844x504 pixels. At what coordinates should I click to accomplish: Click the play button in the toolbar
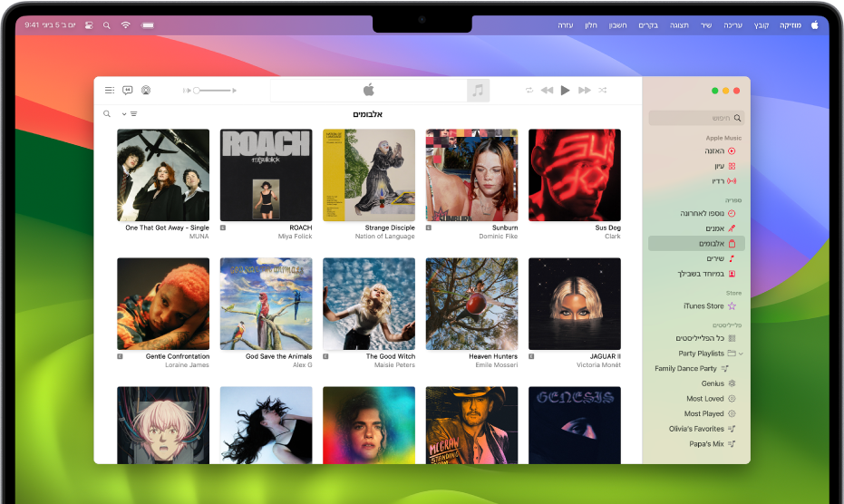pos(565,91)
